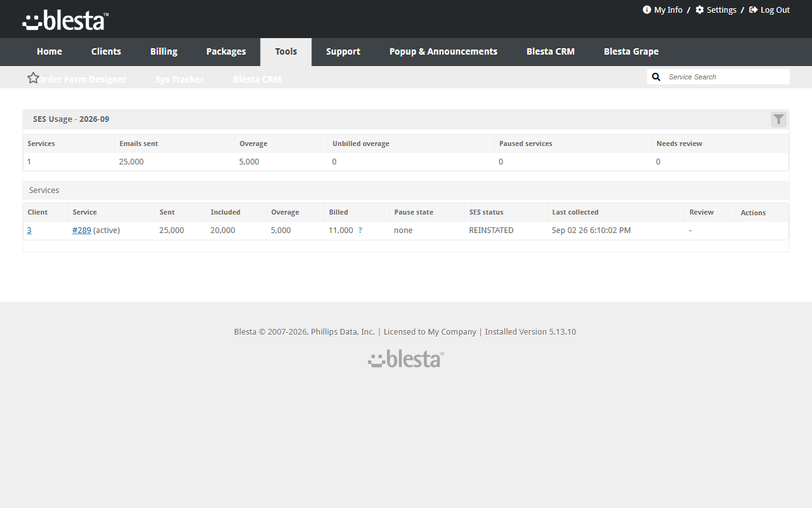This screenshot has width=812, height=508.
Task: Open the Clients menu
Action: coord(106,52)
